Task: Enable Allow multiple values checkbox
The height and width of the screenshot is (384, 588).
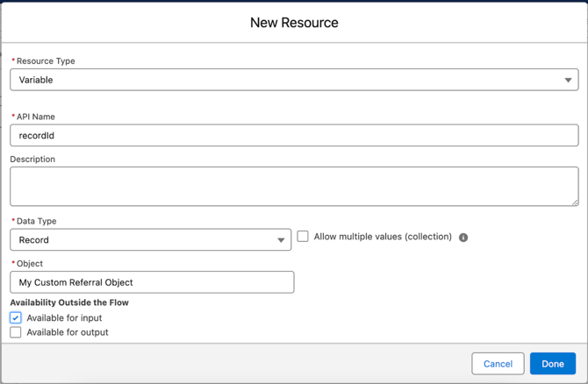Action: 303,237
